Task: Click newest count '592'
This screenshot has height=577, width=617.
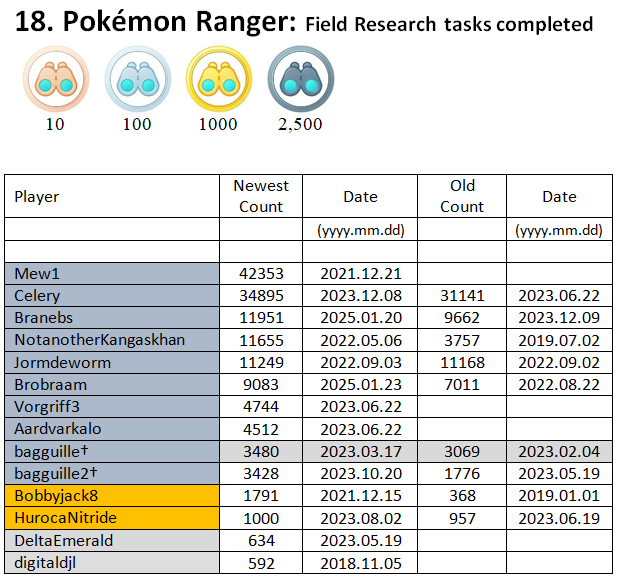Action: tap(261, 563)
